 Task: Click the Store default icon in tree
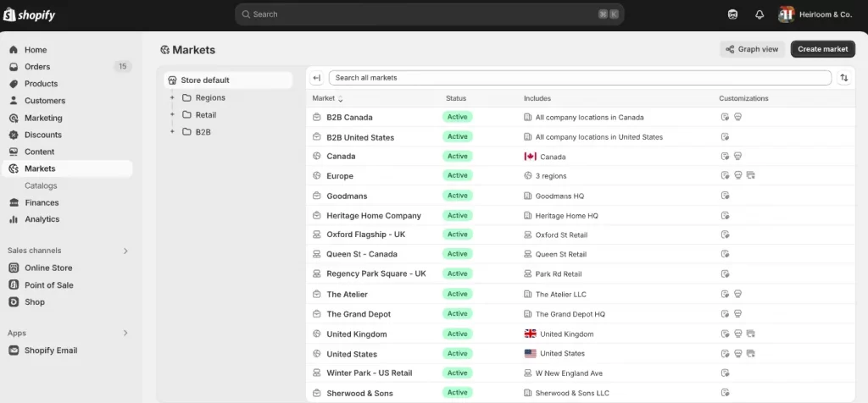(173, 80)
